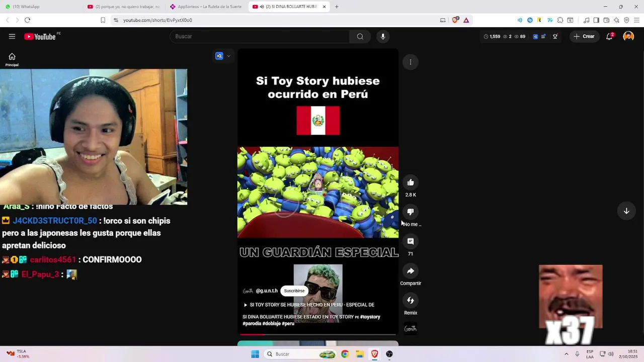Open Brave Rewards triangle icon
644x362 pixels.
tap(466, 20)
